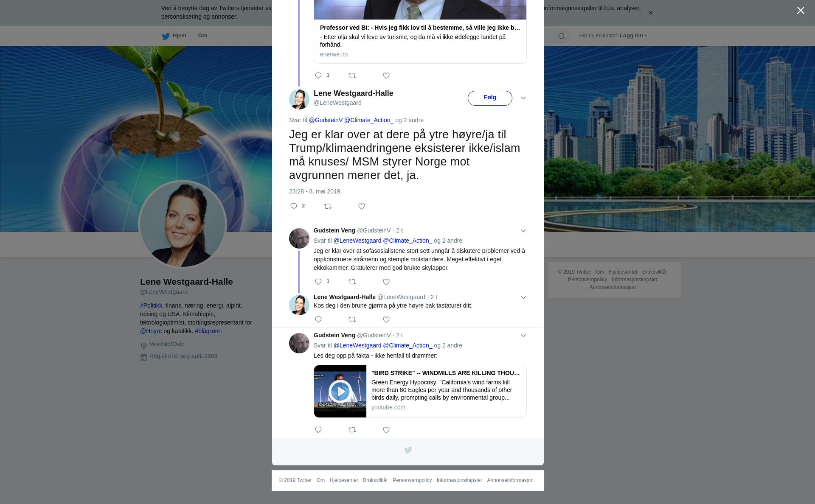Open Annonseinformasjon in the right sidebar footer
Screen dimensions: 815x504
click(613, 287)
